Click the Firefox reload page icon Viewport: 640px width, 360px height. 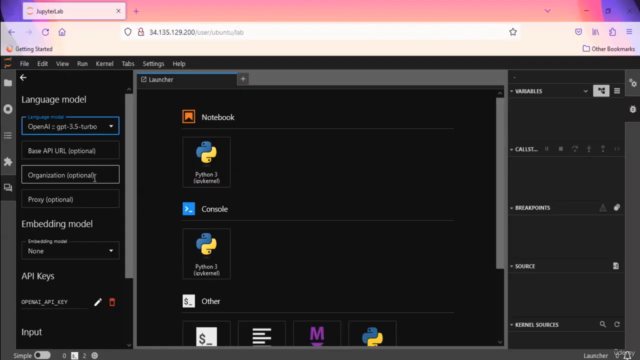coord(45,32)
